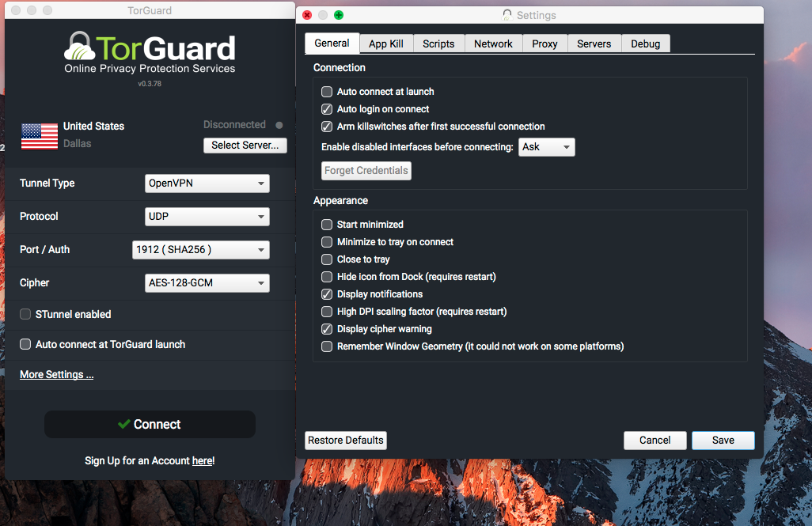The image size is (812, 526).
Task: Open the Network settings tab
Action: pos(494,44)
